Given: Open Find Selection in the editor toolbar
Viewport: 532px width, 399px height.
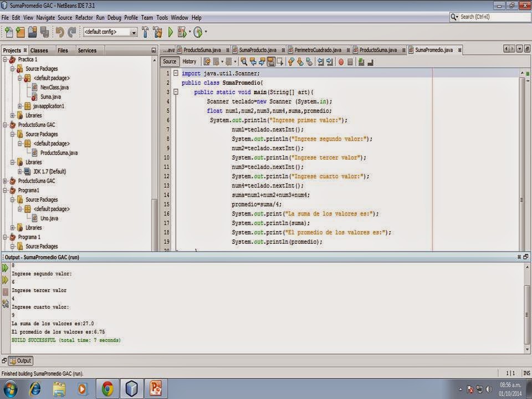Looking at the screenshot, I should pos(245,62).
